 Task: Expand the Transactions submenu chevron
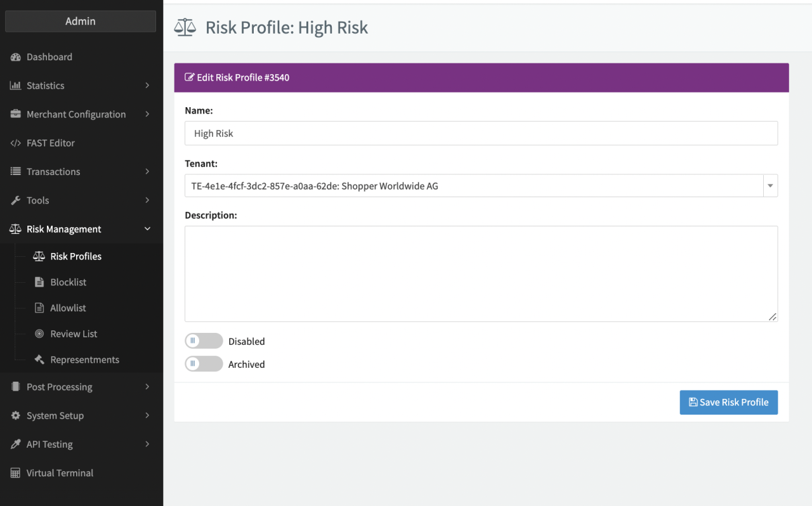pos(147,172)
